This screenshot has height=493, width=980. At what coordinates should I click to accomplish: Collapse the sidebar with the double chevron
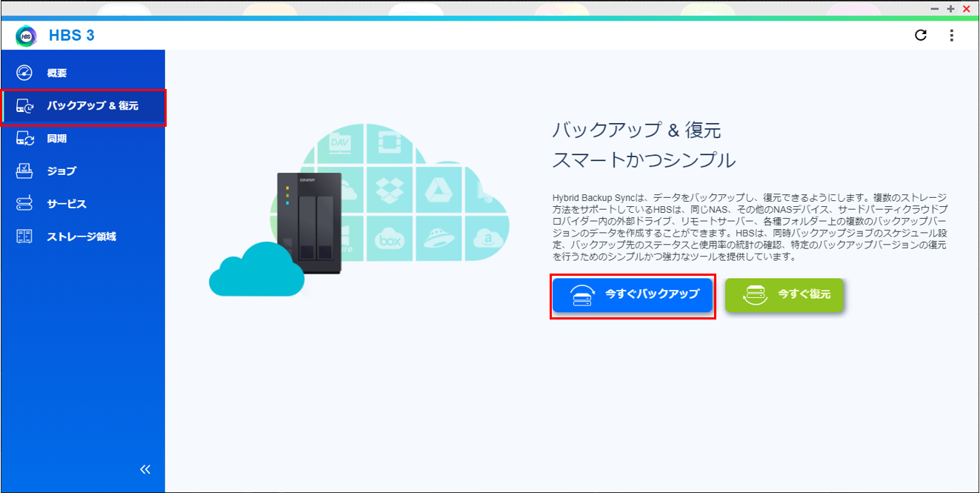145,469
